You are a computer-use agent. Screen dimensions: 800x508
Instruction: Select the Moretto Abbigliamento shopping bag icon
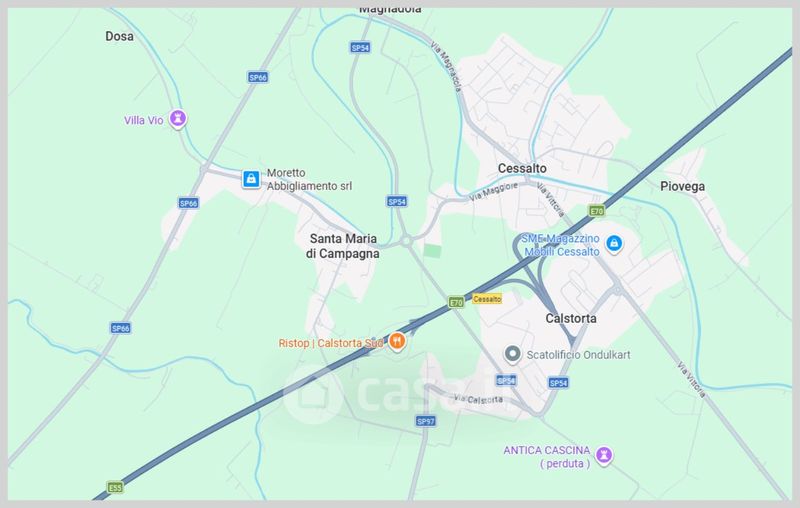pos(251,179)
